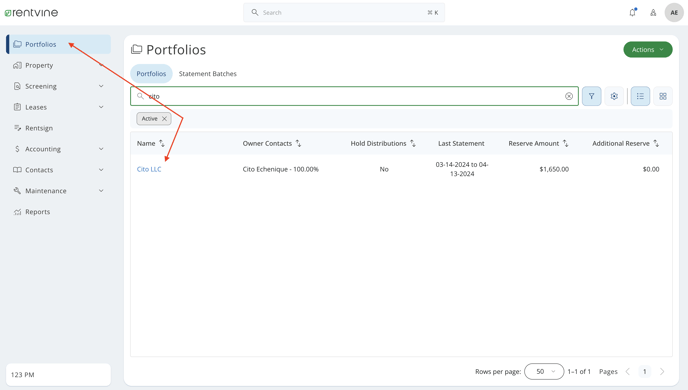This screenshot has height=390, width=688.
Task: Select the Accounting dollar icon in sidebar
Action: pos(17,149)
